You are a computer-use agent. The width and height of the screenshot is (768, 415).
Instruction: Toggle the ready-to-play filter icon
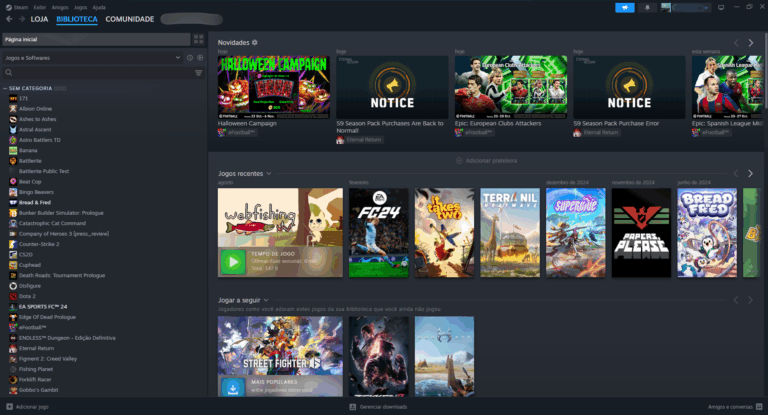point(200,58)
